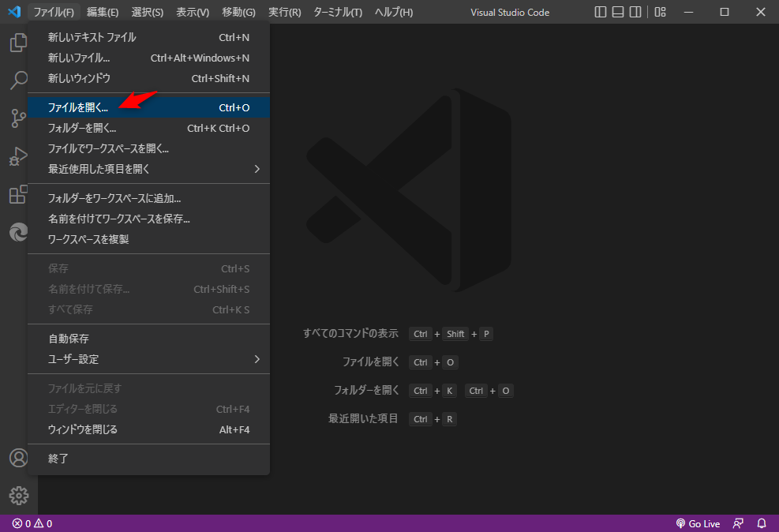Screen dimensions: 779x532
Task: Open the Source Control view icon
Action: 18,118
